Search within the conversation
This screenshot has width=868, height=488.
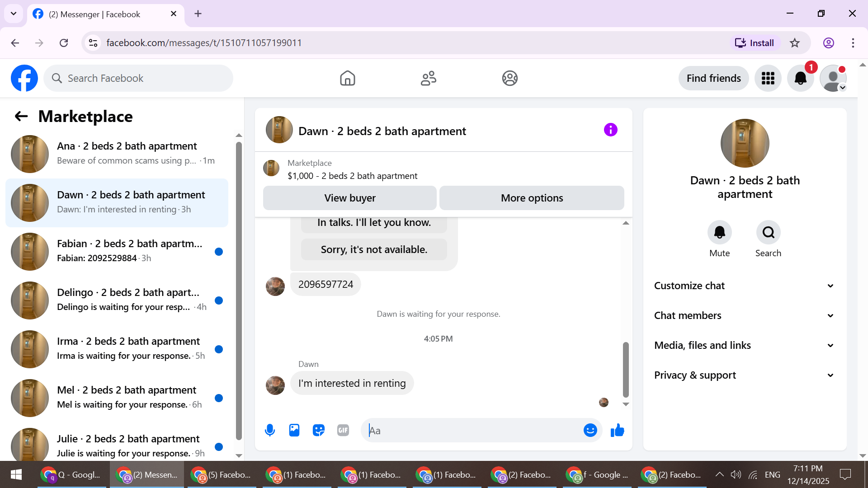coord(768,232)
